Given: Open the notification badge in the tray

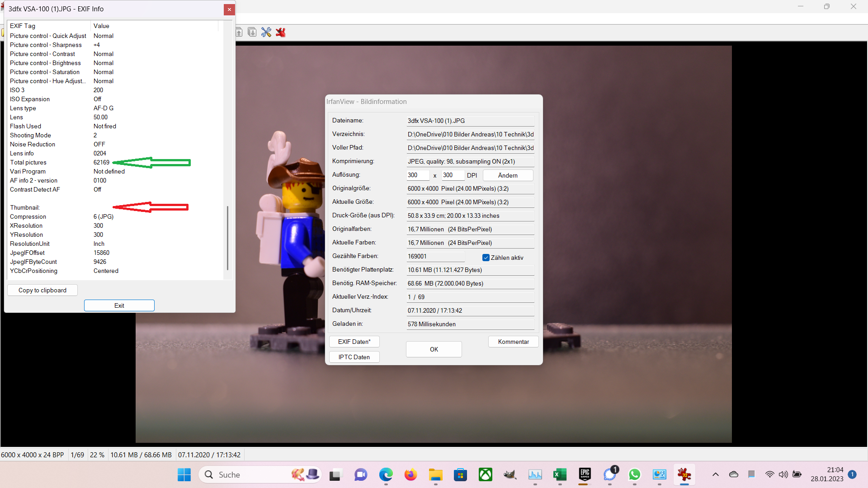Looking at the screenshot, I should point(852,474).
